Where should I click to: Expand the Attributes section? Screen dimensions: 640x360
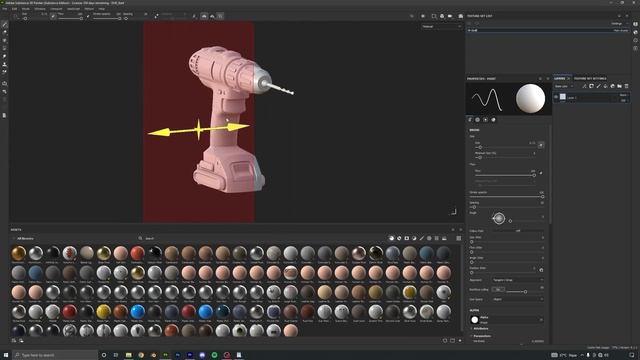coord(480,328)
